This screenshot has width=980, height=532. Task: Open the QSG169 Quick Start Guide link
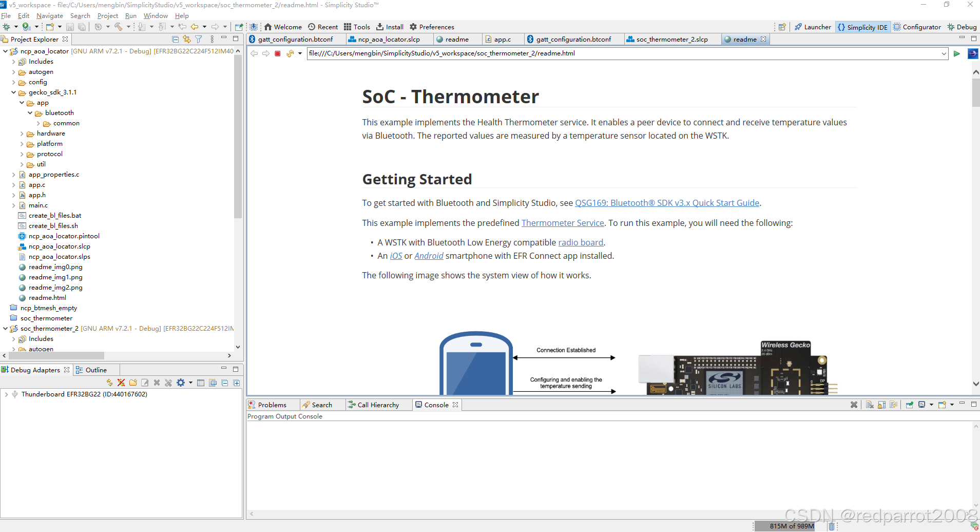coord(667,203)
